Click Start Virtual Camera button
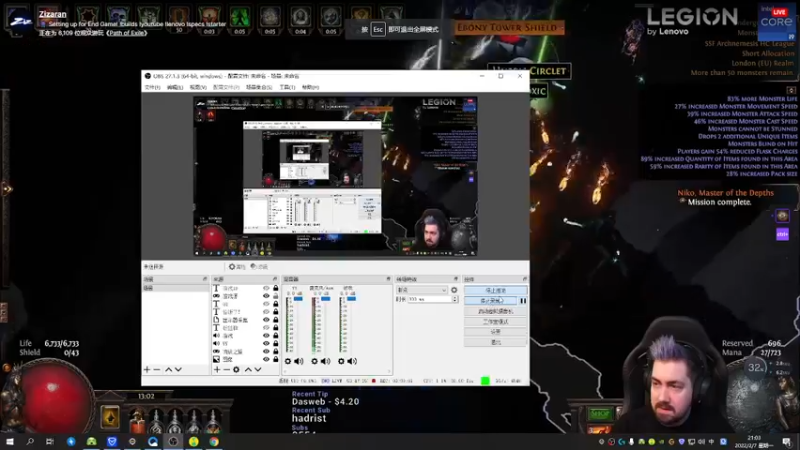 pos(495,311)
